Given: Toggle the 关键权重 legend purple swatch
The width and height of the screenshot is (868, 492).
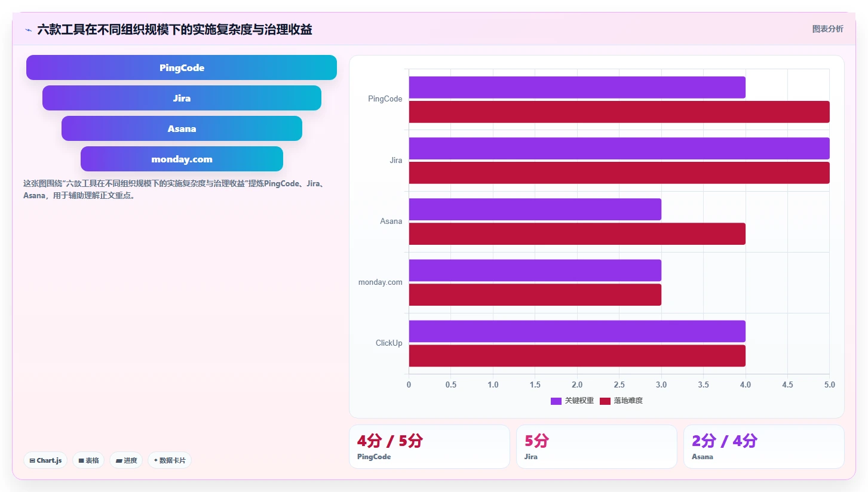Looking at the screenshot, I should [556, 401].
